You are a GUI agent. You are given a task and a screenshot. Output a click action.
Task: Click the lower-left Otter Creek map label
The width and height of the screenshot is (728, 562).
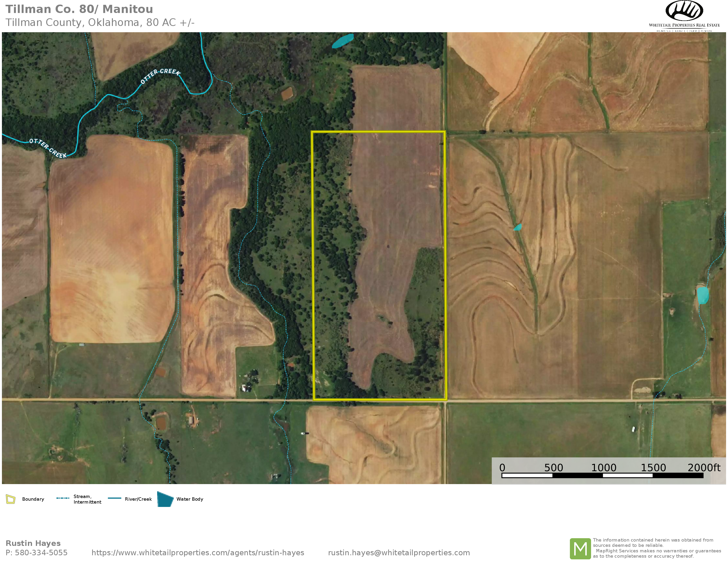point(48,148)
